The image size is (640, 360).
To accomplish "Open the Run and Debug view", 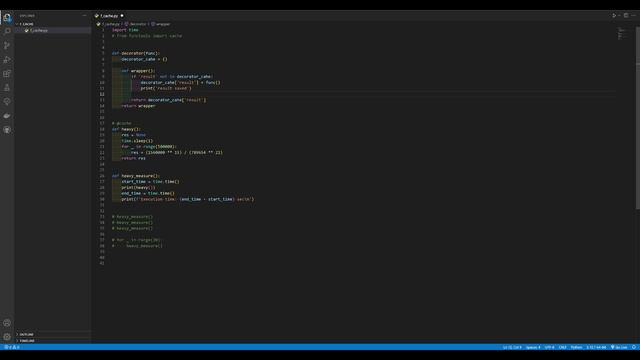I will coord(7,60).
